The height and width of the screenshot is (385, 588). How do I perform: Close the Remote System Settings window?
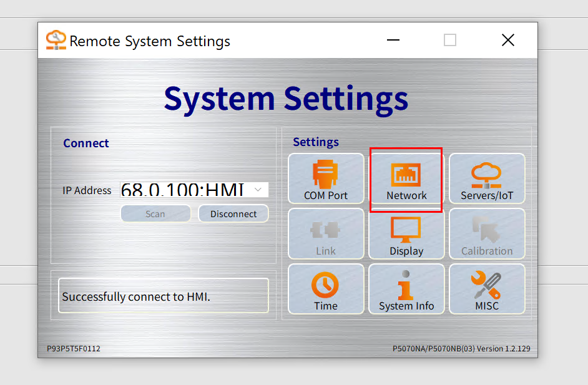[508, 41]
